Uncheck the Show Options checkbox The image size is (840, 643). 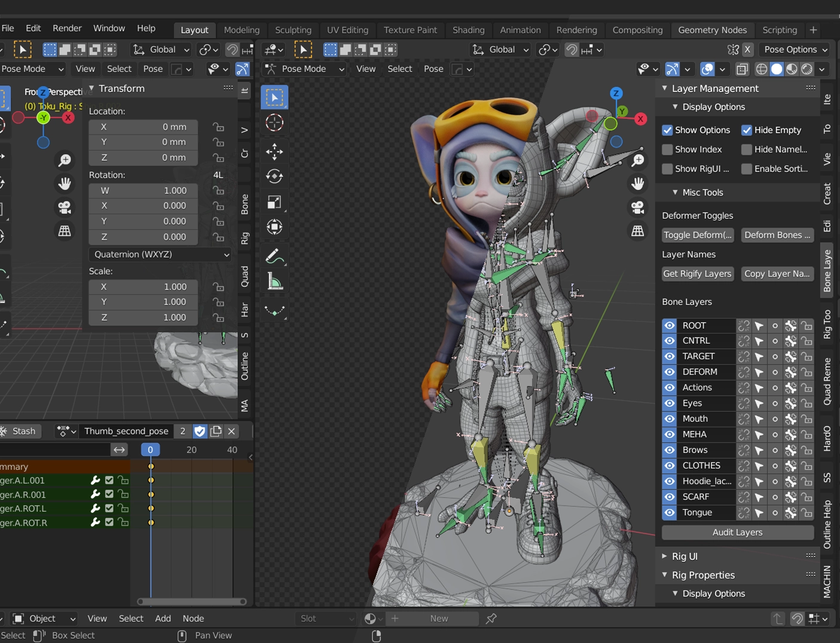[668, 130]
